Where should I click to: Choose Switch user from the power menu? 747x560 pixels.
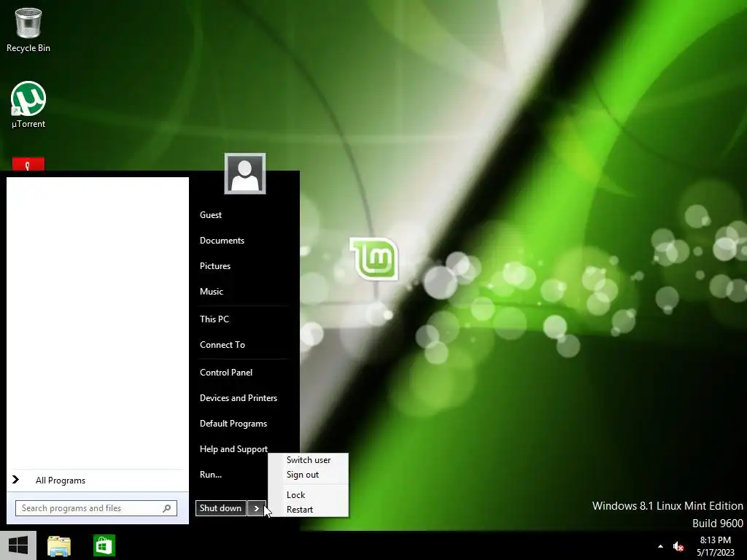click(309, 460)
